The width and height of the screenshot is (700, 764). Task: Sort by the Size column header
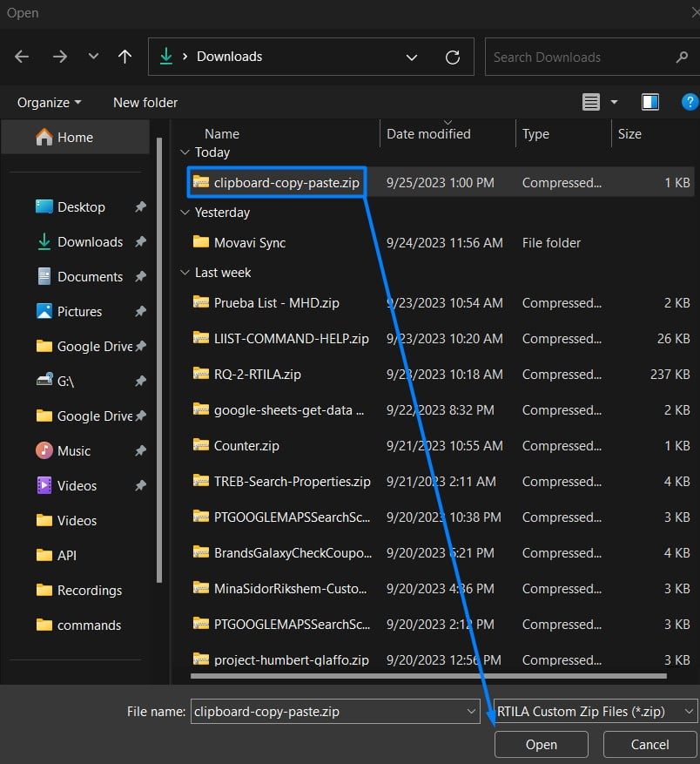click(629, 134)
